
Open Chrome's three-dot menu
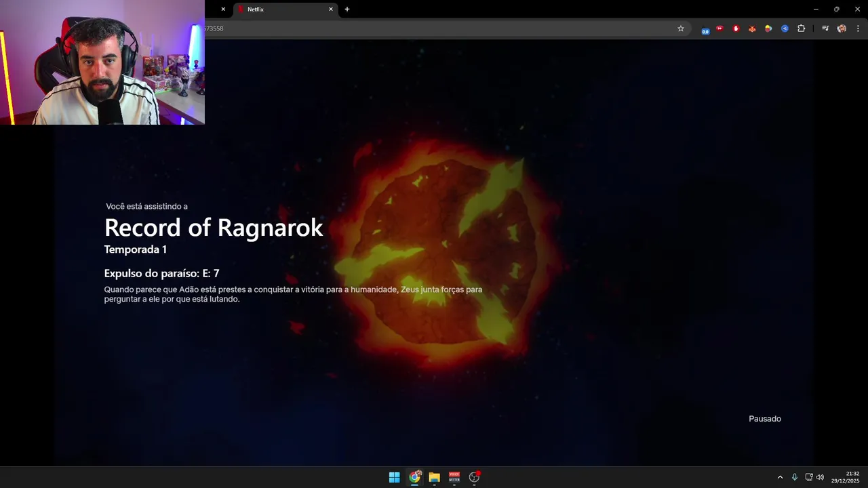(858, 28)
